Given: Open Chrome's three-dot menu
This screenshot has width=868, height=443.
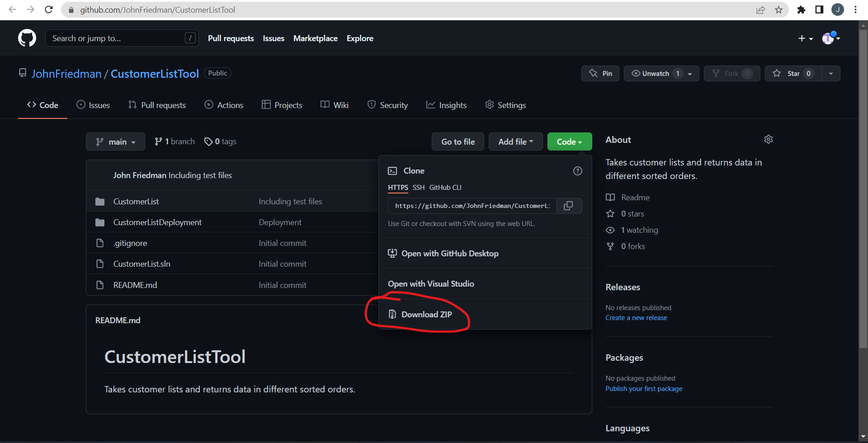Looking at the screenshot, I should point(855,9).
